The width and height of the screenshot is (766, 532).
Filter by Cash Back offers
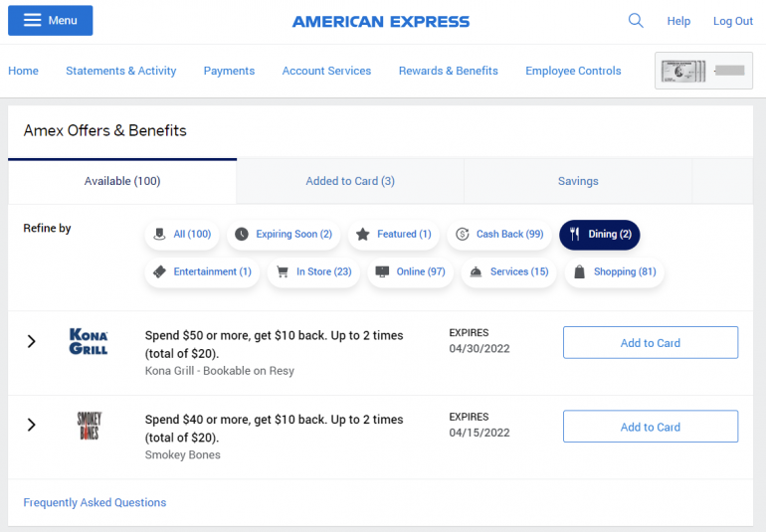coord(499,235)
